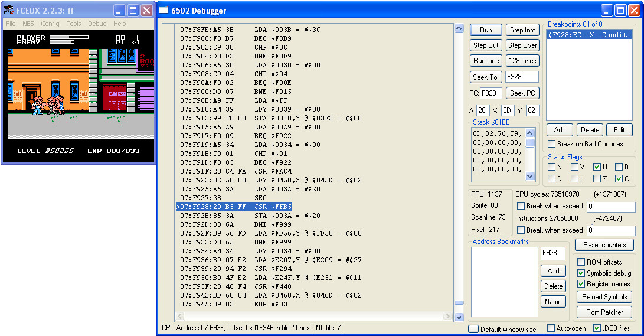Viewport: 644px width, 336px height.
Task: Toggle the U status flag
Action: pos(597,167)
